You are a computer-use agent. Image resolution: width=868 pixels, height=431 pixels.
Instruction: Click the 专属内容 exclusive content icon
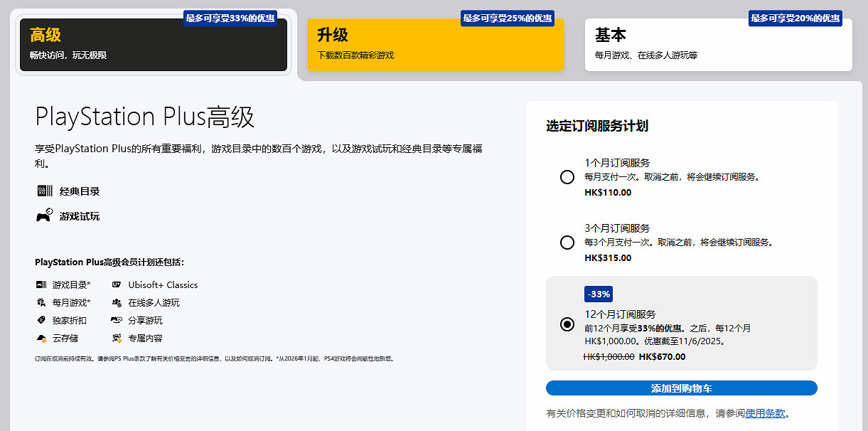116,336
